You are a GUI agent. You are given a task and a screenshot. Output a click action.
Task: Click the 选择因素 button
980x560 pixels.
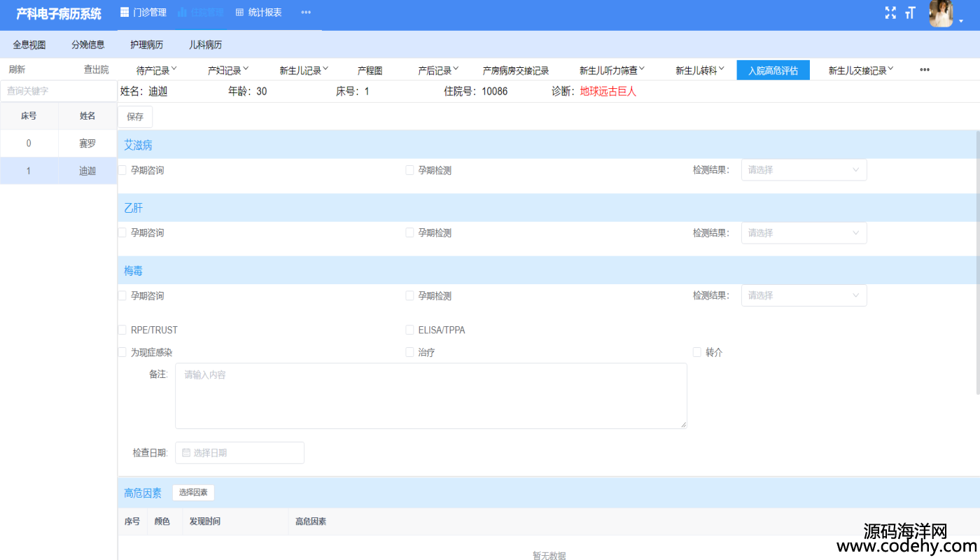tap(193, 493)
